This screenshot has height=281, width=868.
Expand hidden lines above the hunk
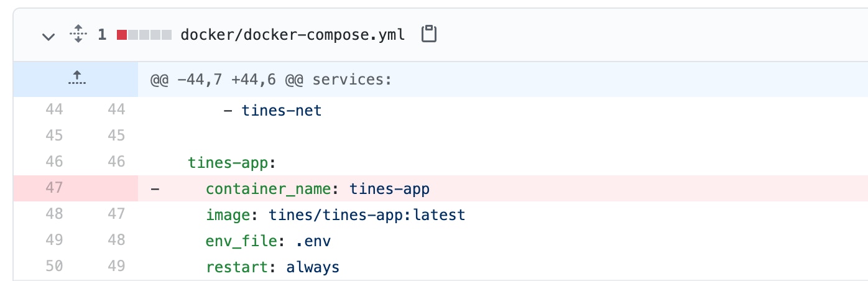pos(76,79)
